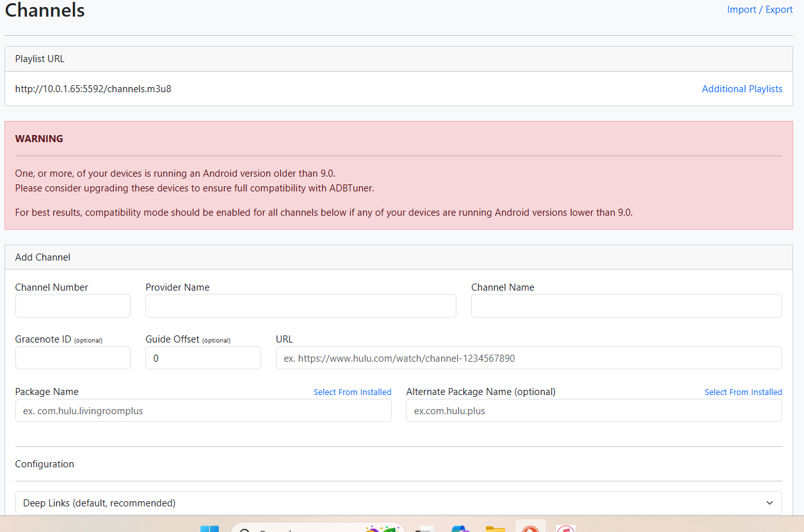Open the Import / Export link
Image resolution: width=804 pixels, height=532 pixels.
759,10
